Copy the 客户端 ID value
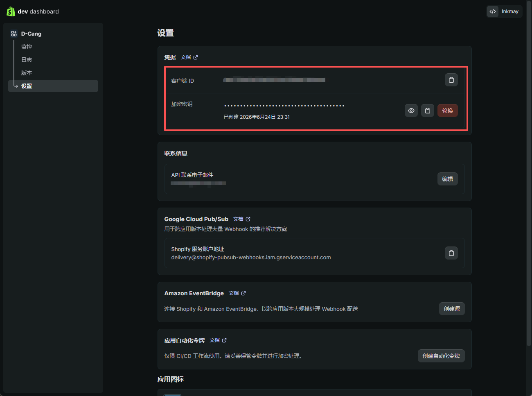The height and width of the screenshot is (396, 532). tap(451, 80)
